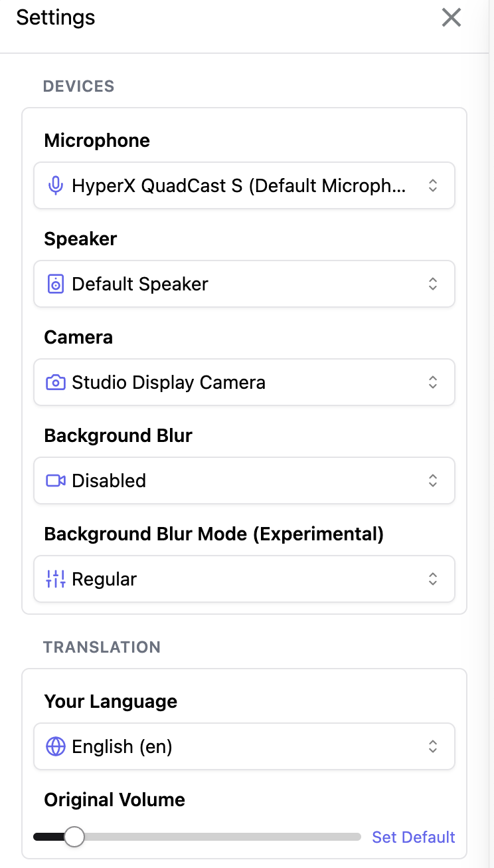
Task: Click the microphone icon in Microphone field
Action: (x=56, y=185)
